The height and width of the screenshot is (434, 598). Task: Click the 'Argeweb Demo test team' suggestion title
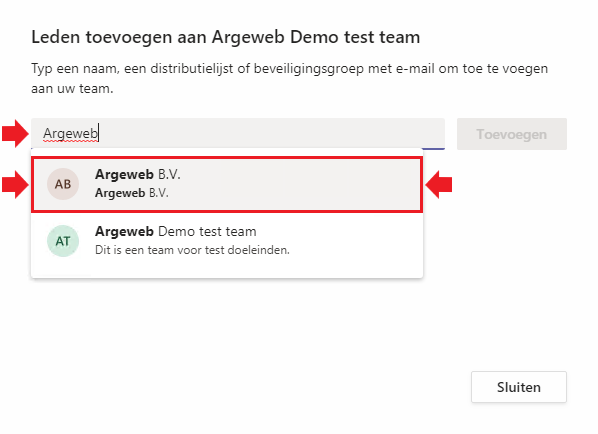176,231
